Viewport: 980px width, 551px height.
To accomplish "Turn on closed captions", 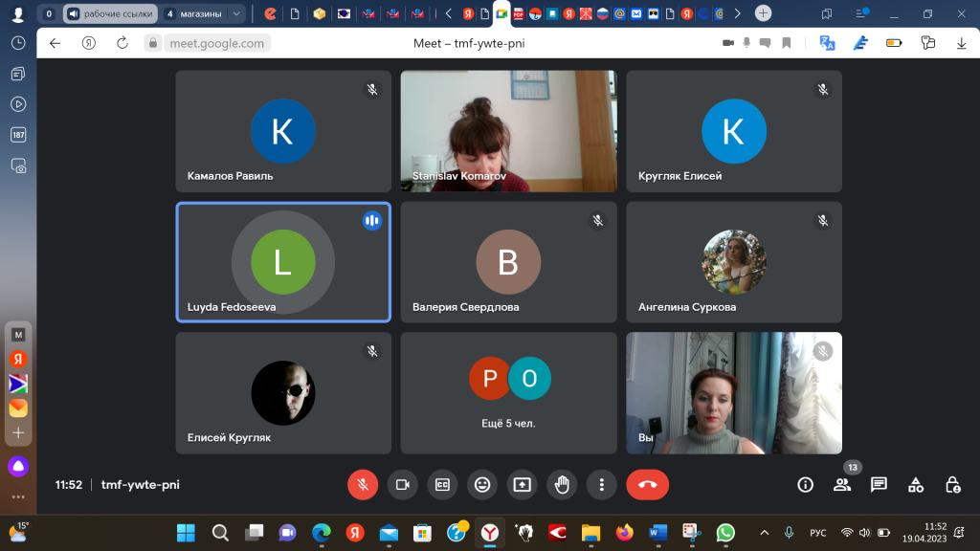I will click(x=442, y=485).
